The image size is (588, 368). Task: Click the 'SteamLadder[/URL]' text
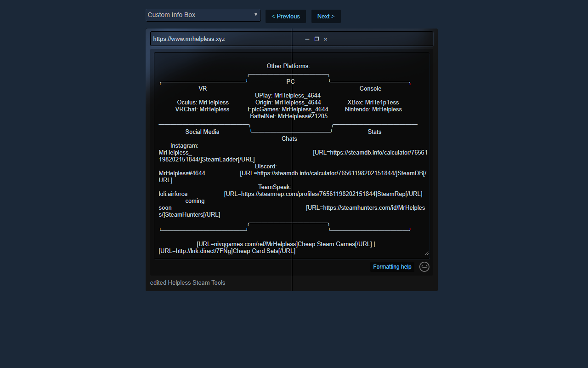pos(228,160)
